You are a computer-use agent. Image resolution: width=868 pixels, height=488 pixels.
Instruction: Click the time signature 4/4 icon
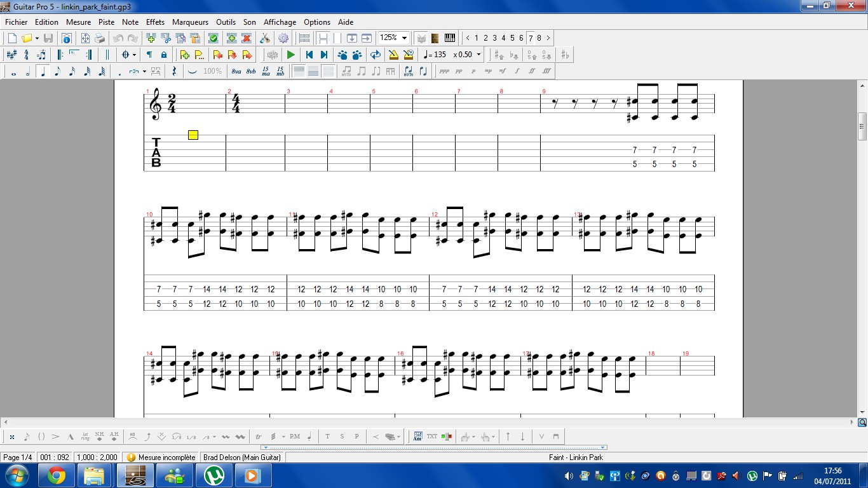pos(27,55)
